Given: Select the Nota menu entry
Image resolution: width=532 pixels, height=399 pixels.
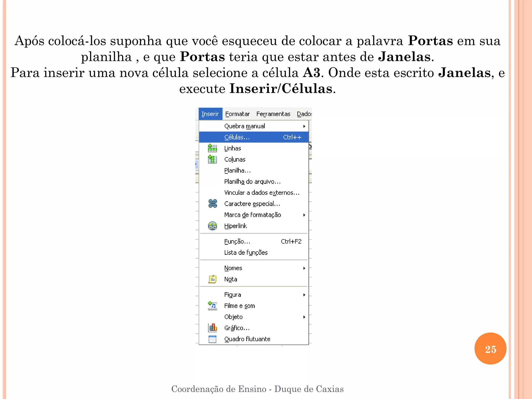Looking at the screenshot, I should [254, 279].
